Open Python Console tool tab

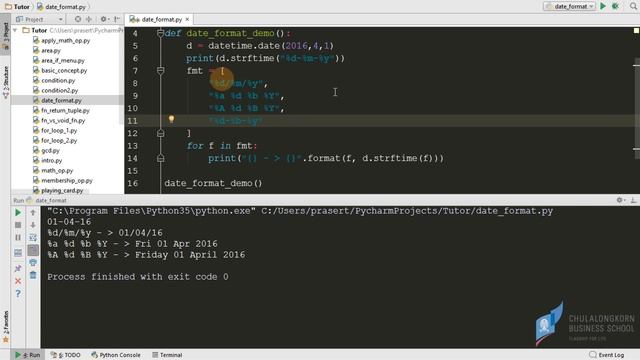116,355
